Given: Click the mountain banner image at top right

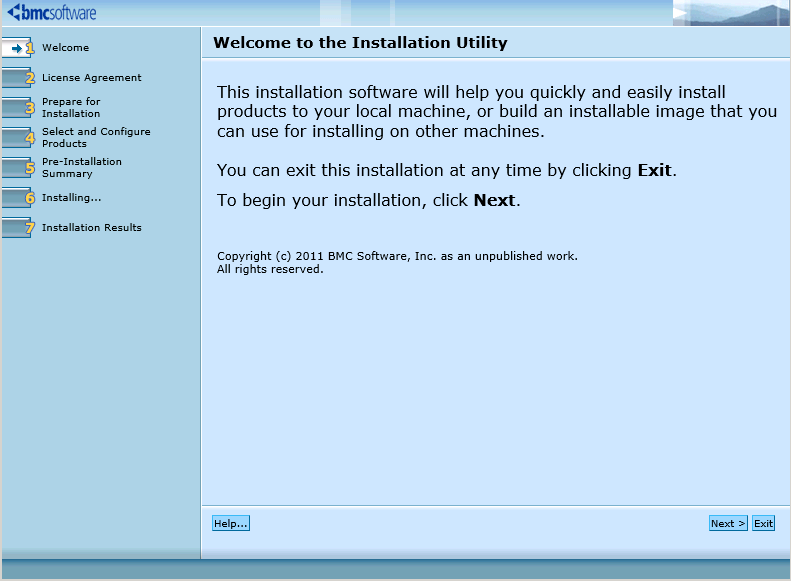Looking at the screenshot, I should (730, 13).
